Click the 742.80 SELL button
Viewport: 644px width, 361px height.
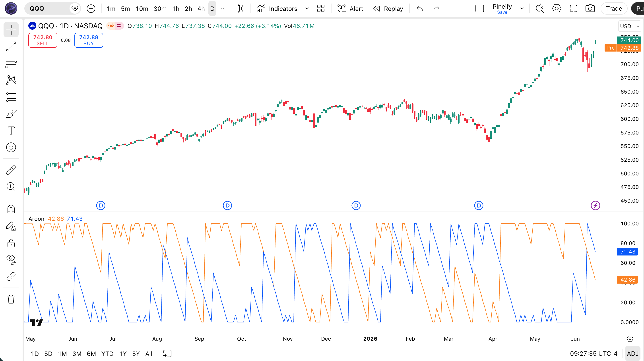pos(43,40)
